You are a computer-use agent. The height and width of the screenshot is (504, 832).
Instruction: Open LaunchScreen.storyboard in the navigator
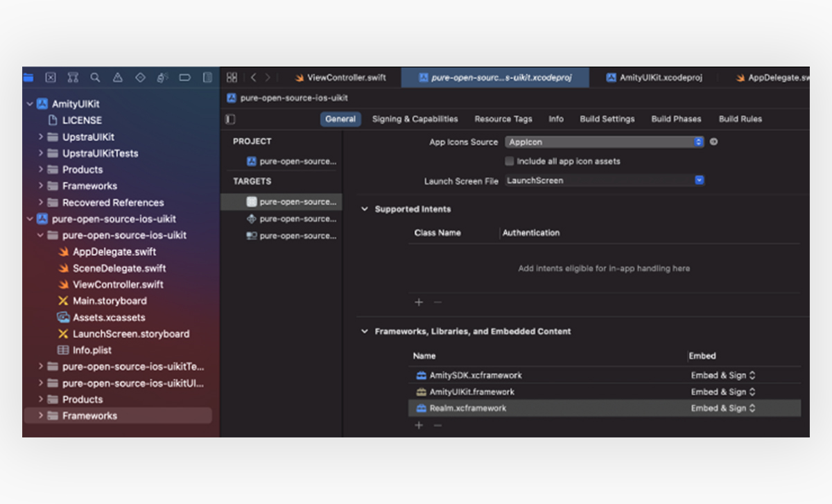131,333
